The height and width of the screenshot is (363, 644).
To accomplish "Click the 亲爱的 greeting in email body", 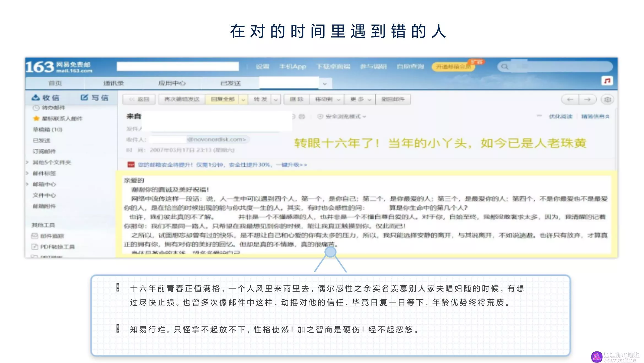I will tap(134, 180).
